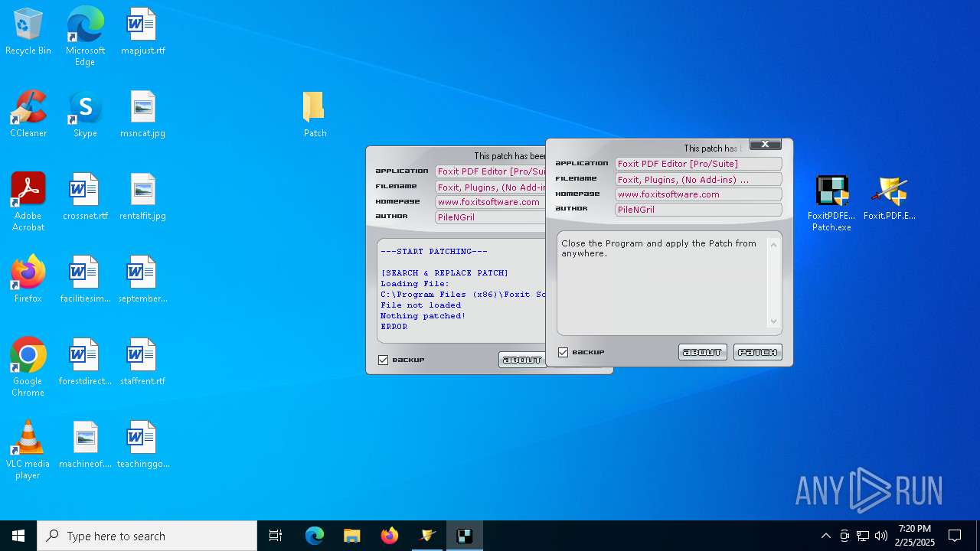Open the Foxit installer taskbar item
Screen dimensions: 980x551
coord(427,536)
